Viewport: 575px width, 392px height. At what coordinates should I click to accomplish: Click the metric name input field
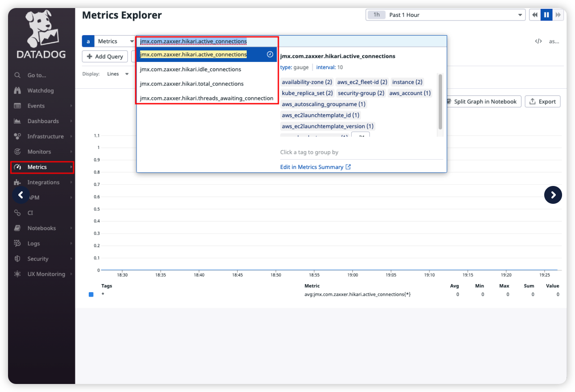tap(291, 41)
